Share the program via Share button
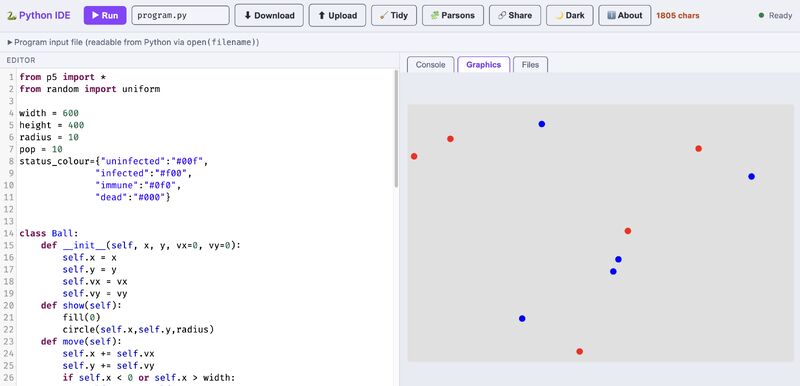Image resolution: width=800 pixels, height=386 pixels. coord(515,15)
